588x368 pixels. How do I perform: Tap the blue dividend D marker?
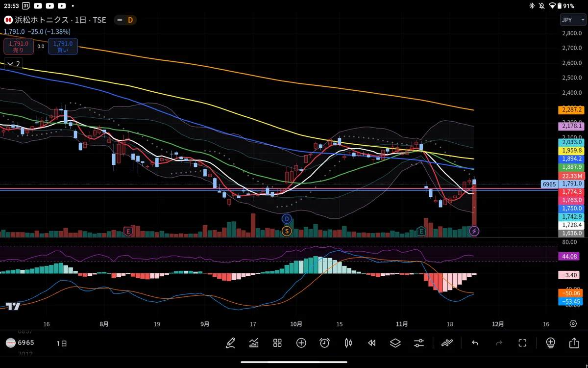point(287,218)
